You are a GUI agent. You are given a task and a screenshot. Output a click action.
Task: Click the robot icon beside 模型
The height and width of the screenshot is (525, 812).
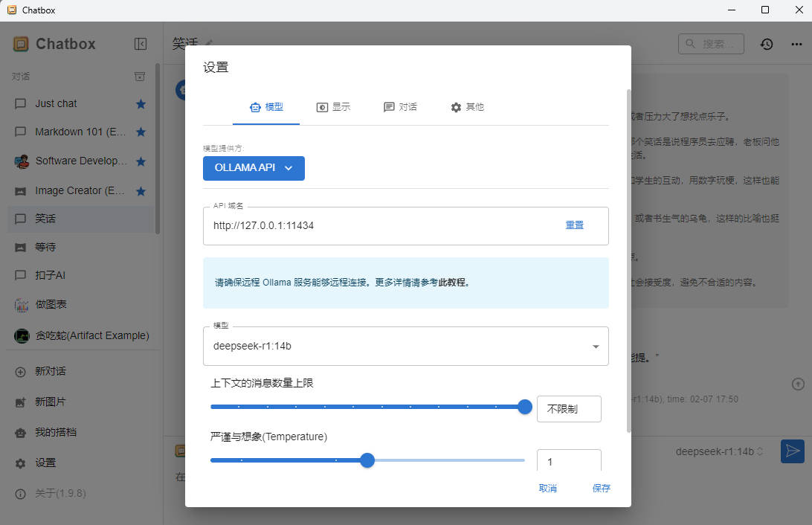pos(255,107)
